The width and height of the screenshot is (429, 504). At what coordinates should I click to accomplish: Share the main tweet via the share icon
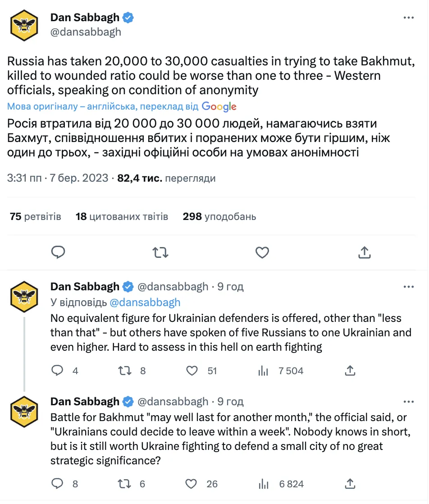click(x=364, y=252)
